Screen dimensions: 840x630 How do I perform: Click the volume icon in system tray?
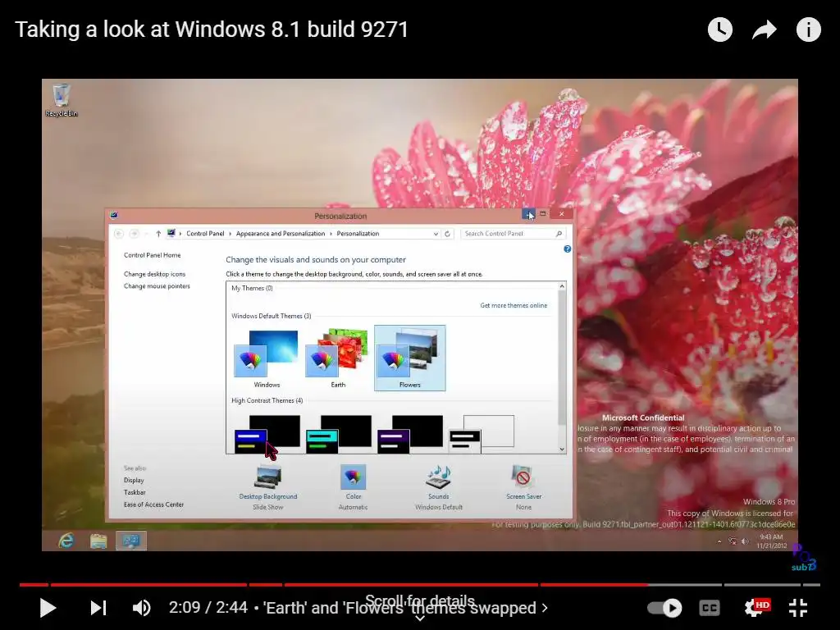(x=745, y=541)
